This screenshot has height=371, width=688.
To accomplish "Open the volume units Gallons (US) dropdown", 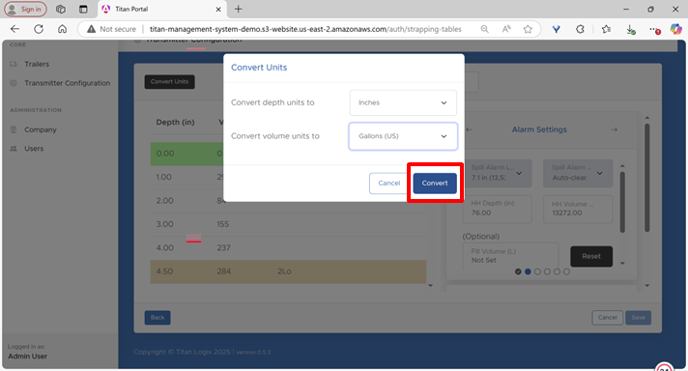I will click(x=403, y=136).
